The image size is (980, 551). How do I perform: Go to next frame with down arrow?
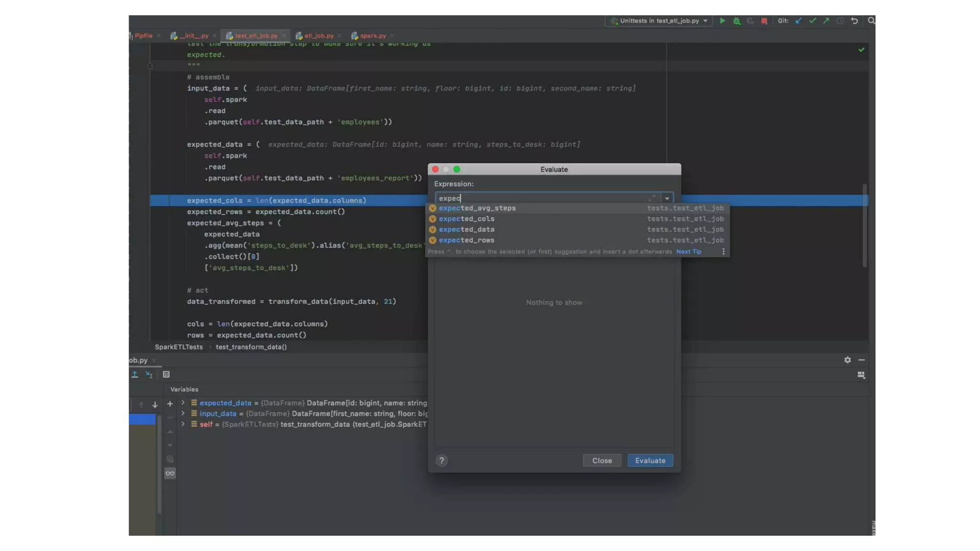click(155, 405)
